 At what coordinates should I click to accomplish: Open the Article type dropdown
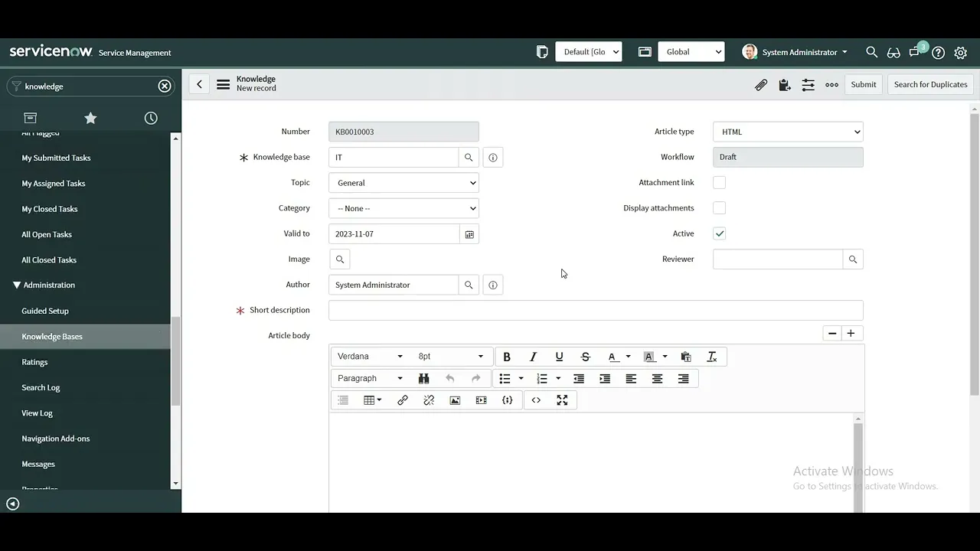788,132
